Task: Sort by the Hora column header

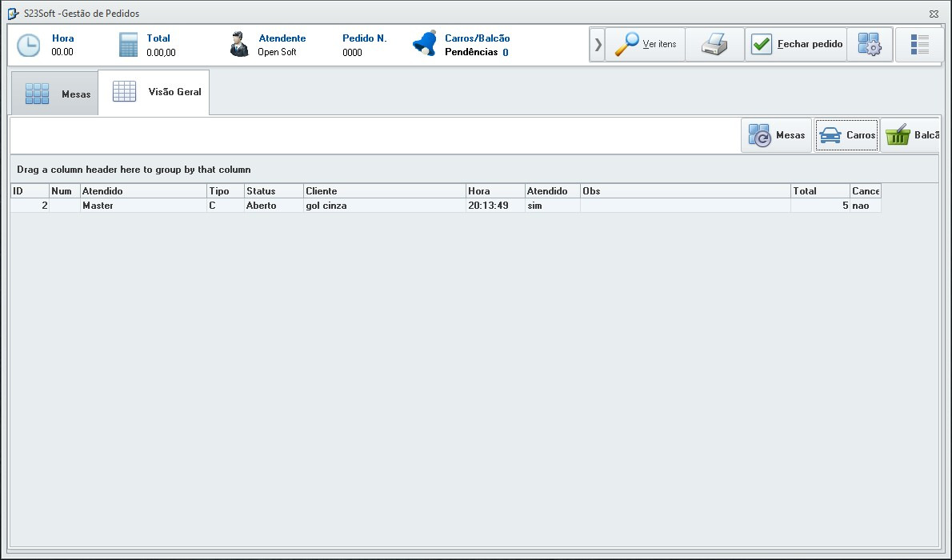Action: pos(494,191)
